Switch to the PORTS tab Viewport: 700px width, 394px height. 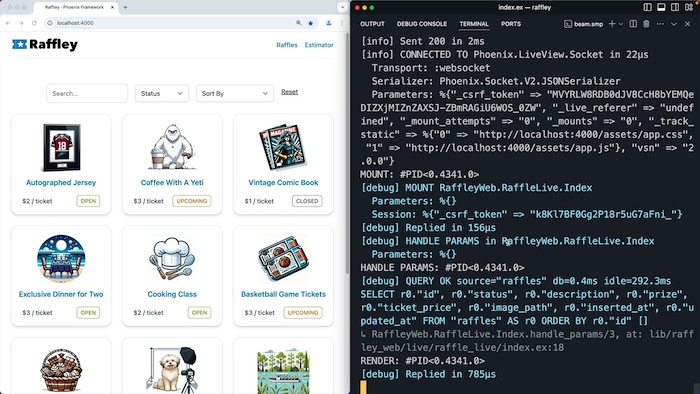[x=511, y=24]
